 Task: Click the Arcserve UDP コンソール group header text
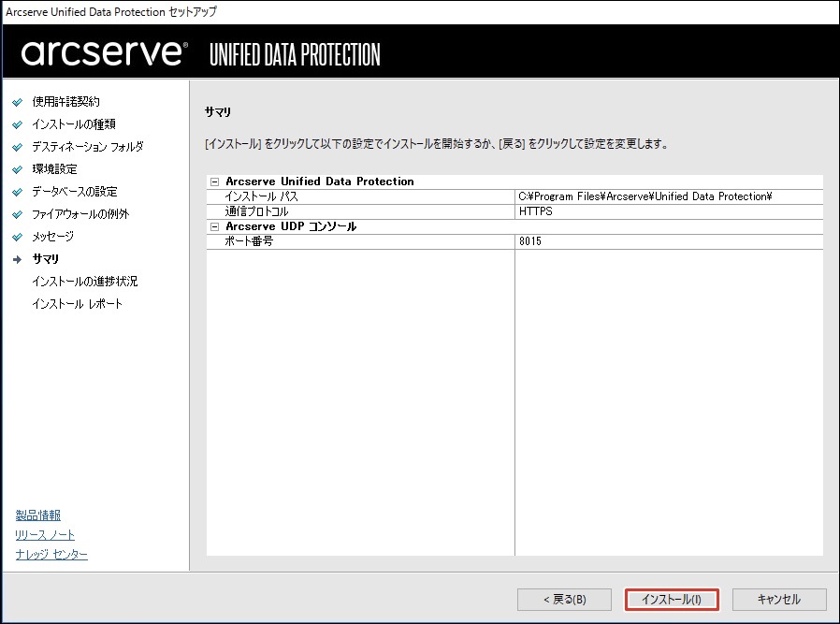[291, 226]
